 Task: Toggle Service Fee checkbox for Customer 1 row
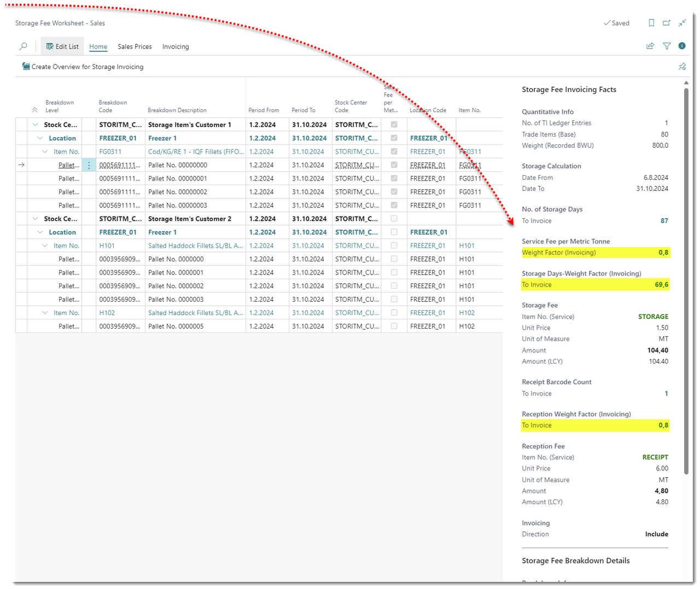point(394,125)
